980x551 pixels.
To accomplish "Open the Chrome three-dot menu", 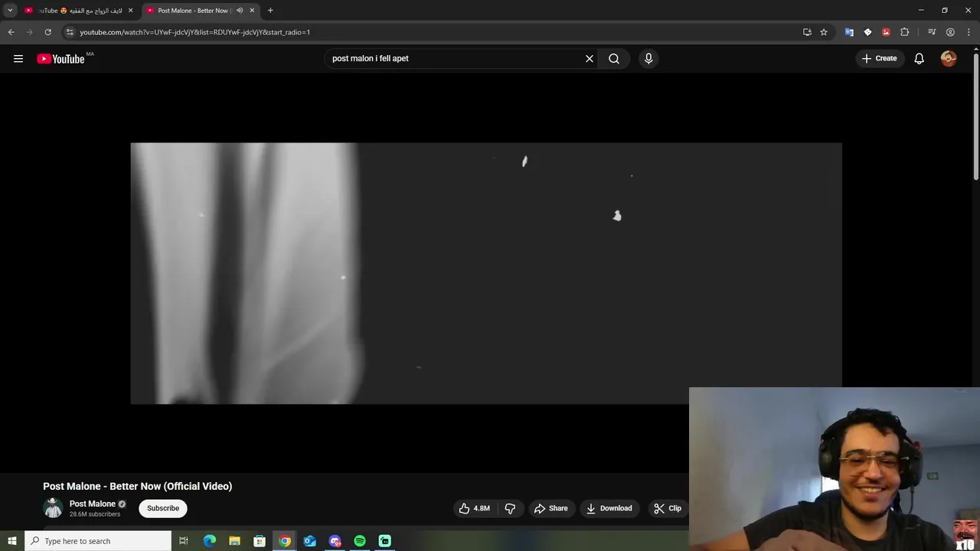I will click(x=969, y=32).
